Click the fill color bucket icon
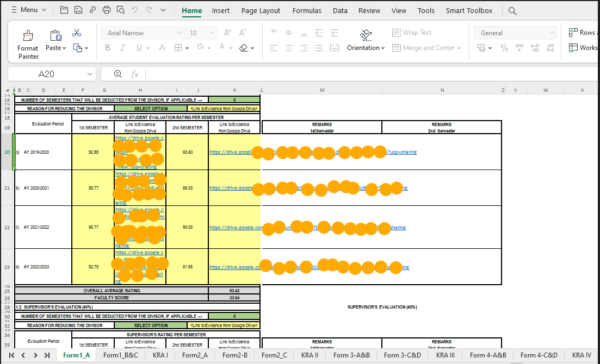The width and height of the screenshot is (600, 364). click(200, 47)
